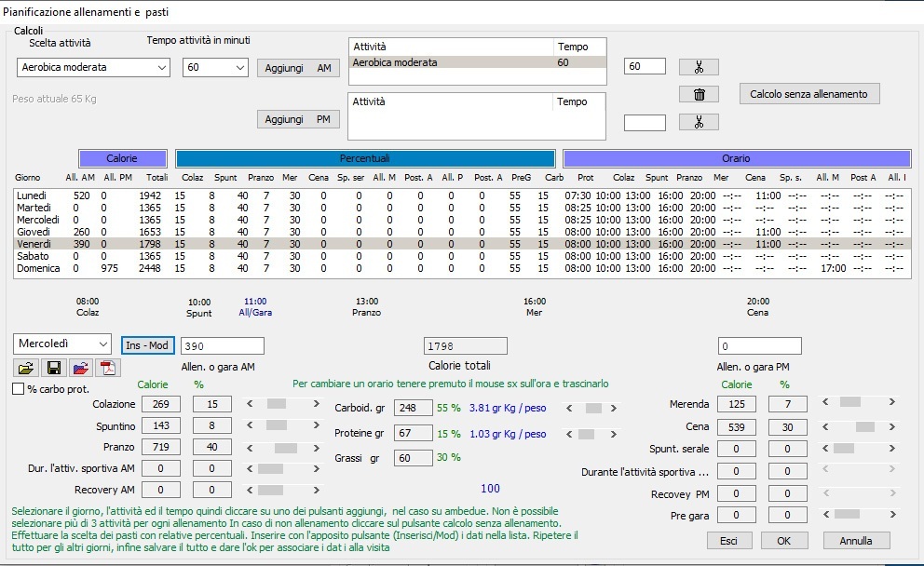Click the scissors button beside the 60 field
This screenshot has width=924, height=566.
click(699, 67)
